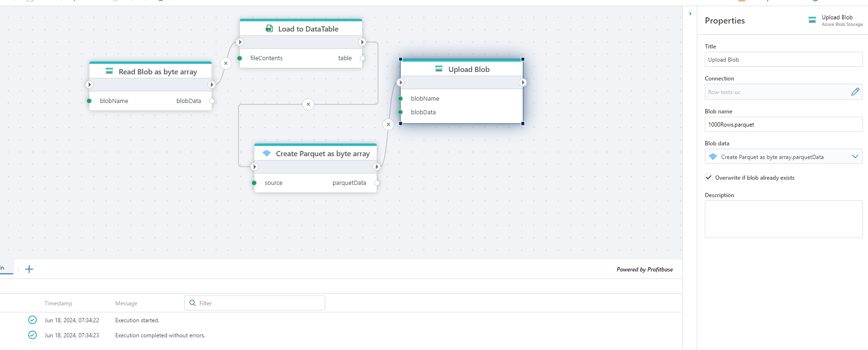Click the blobData input dot on Upload Blob

pos(401,112)
